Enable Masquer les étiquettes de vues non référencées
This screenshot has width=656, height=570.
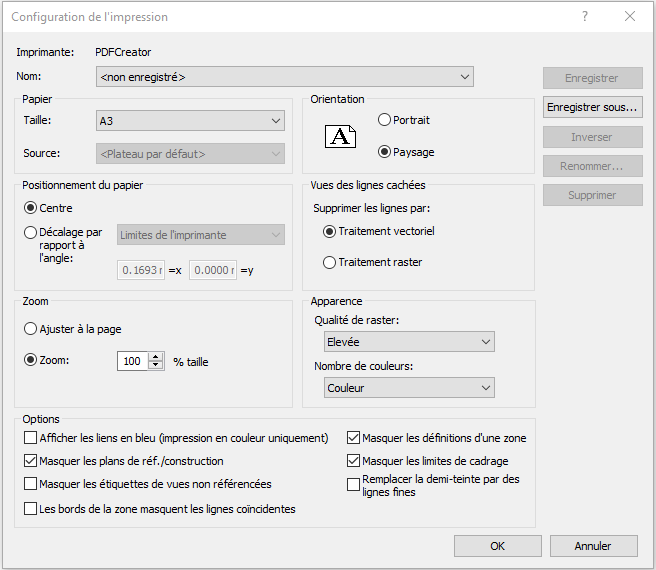click(x=30, y=484)
